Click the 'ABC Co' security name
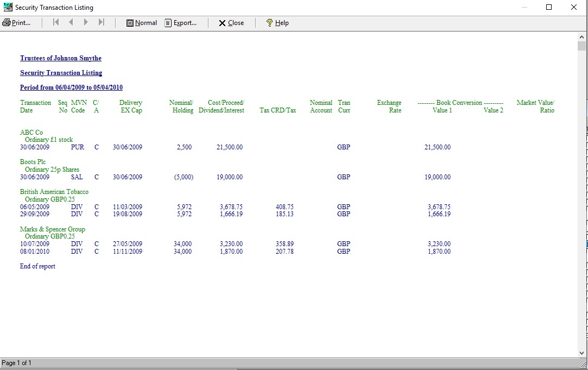The width and height of the screenshot is (588, 370). 31,133
